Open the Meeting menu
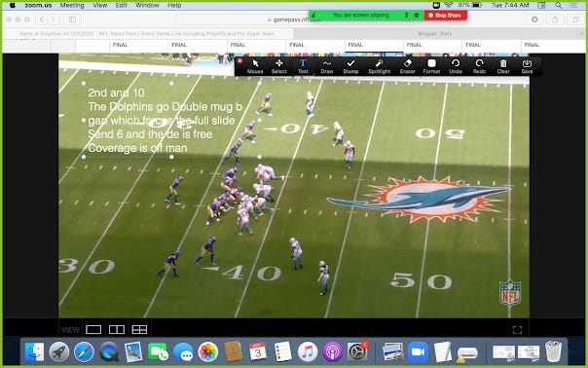Viewport: 588px width, 368px height. (72, 5)
